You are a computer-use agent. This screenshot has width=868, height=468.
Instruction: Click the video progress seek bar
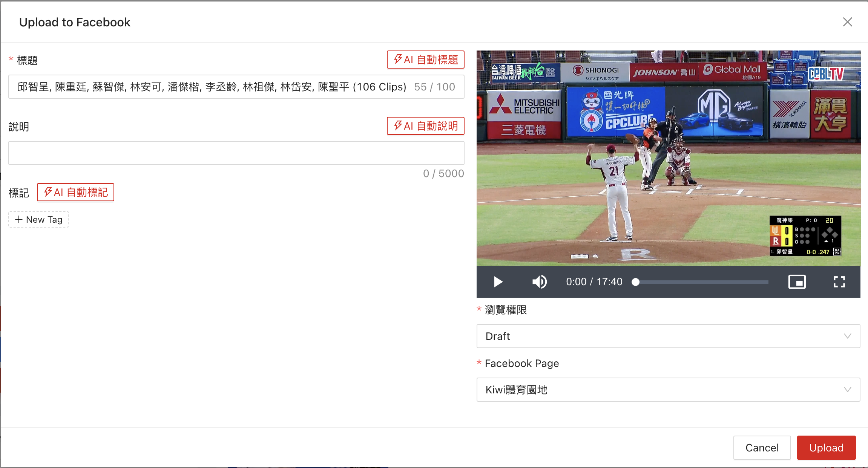[701, 282]
